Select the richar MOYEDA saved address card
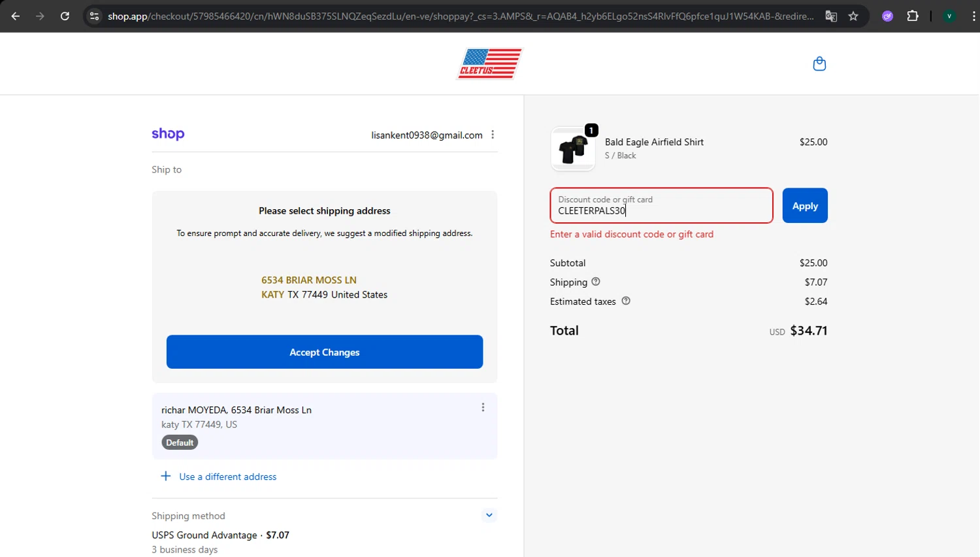This screenshot has height=557, width=980. point(325,426)
